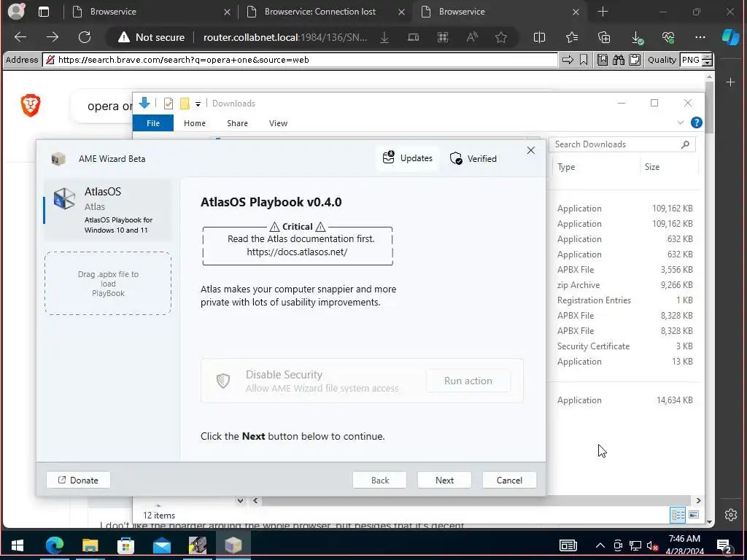Open Edge Copilot sidebar icon
The height and width of the screenshot is (560, 747).
coord(730,37)
